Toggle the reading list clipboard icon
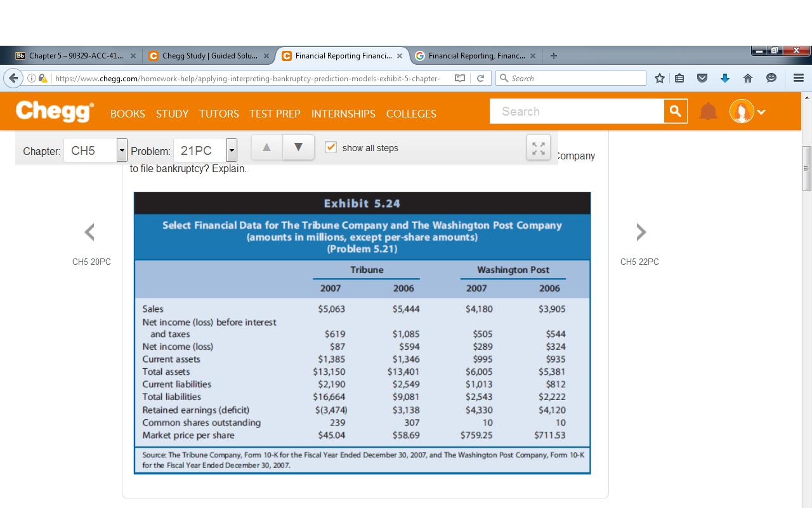The width and height of the screenshot is (812, 508). [679, 77]
